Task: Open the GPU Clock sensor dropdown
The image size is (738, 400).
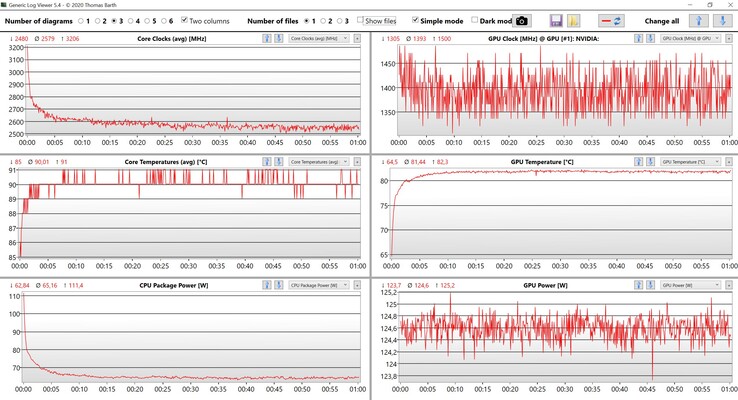Action: [690, 39]
